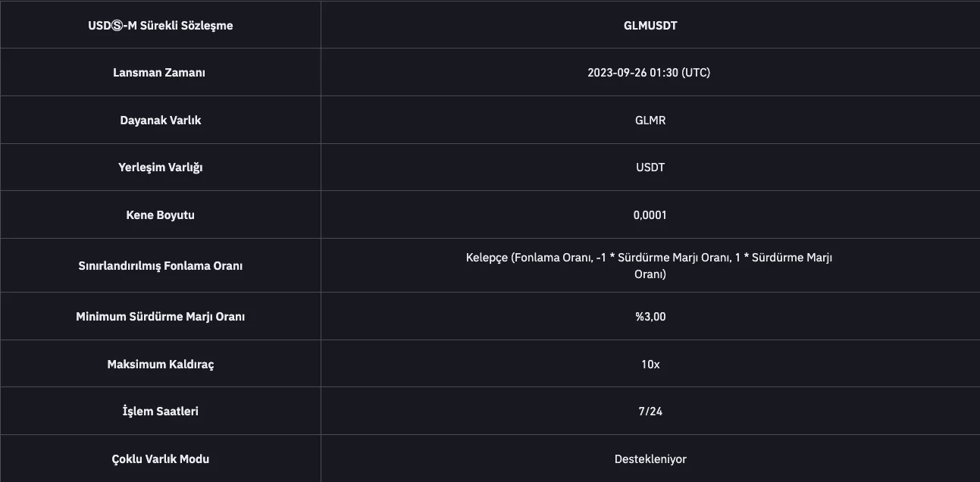Click the 'Maksimum Kaldıraç' row label

pos(161,365)
